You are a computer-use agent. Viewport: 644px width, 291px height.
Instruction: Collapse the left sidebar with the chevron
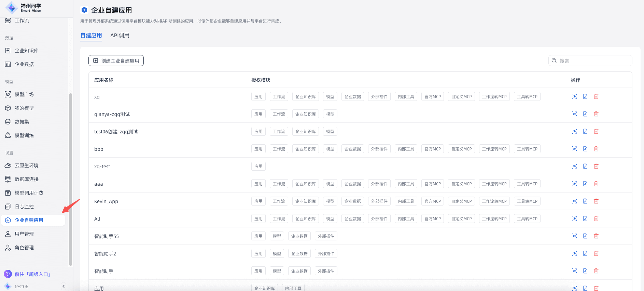coord(64,287)
